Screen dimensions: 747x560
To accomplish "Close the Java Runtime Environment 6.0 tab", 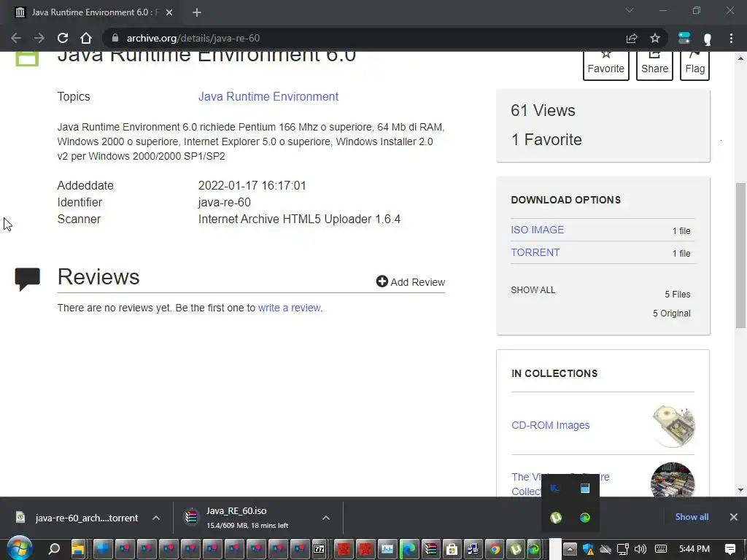I will pyautogui.click(x=169, y=12).
